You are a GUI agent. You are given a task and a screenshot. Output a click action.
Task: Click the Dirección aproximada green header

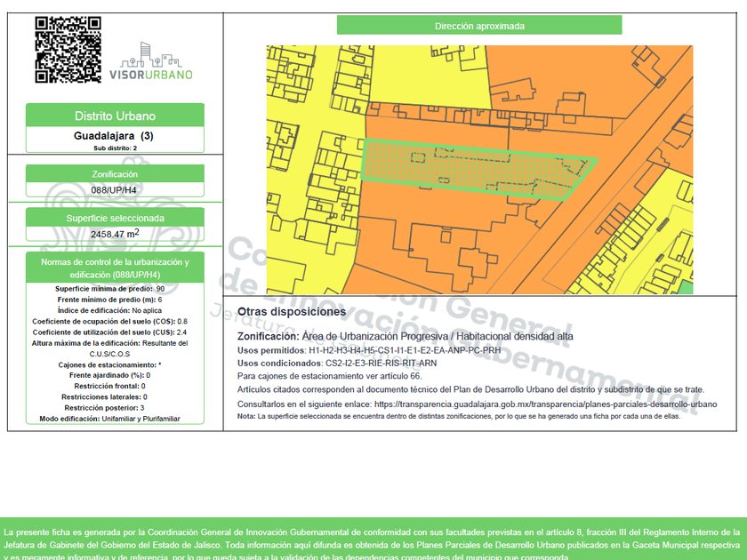tap(479, 25)
